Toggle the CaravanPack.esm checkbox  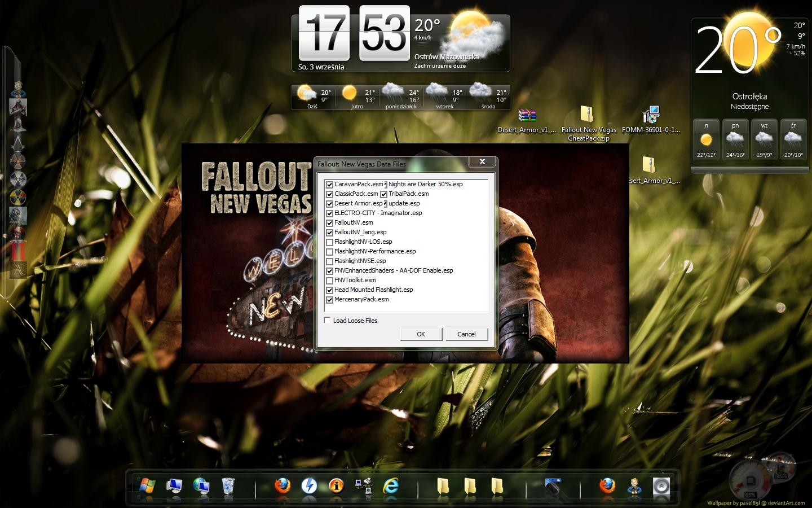330,185
